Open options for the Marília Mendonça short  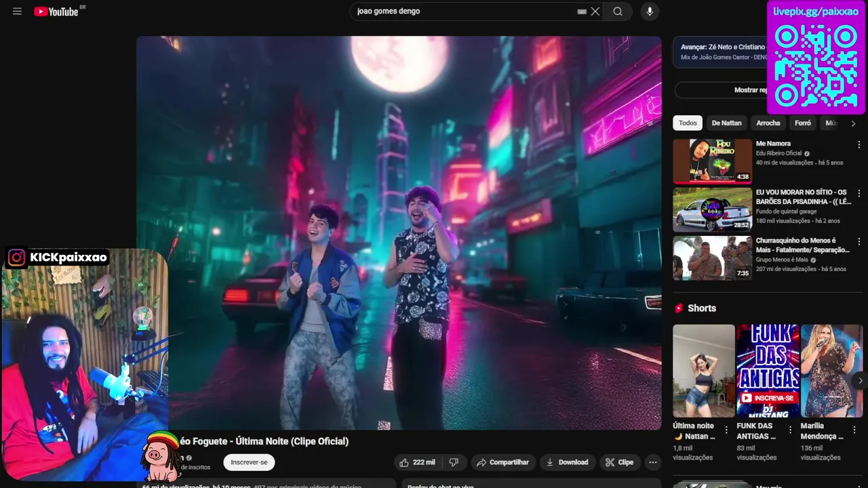[x=854, y=430]
